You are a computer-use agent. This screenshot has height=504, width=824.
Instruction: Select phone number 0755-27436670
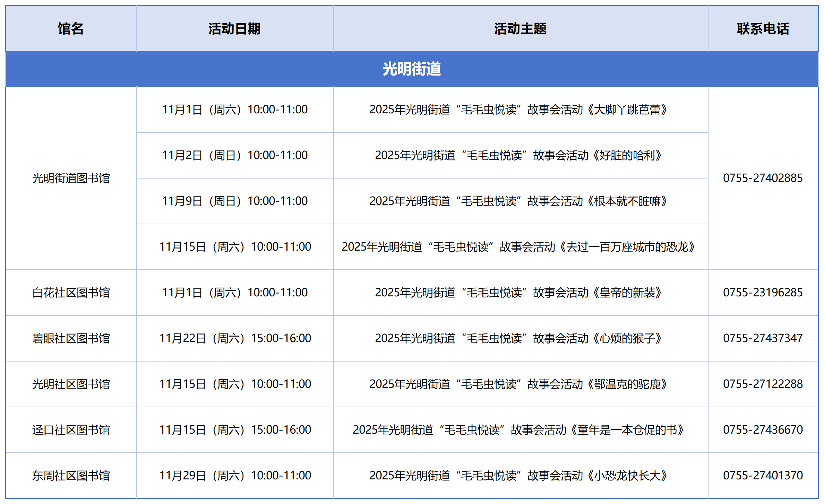[x=763, y=430]
